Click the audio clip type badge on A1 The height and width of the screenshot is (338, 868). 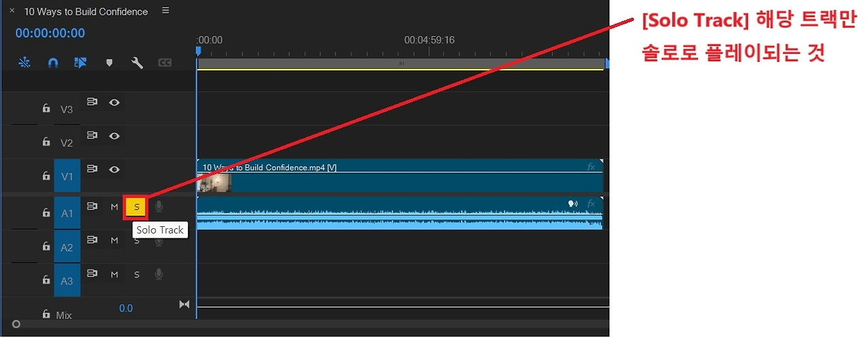click(573, 203)
